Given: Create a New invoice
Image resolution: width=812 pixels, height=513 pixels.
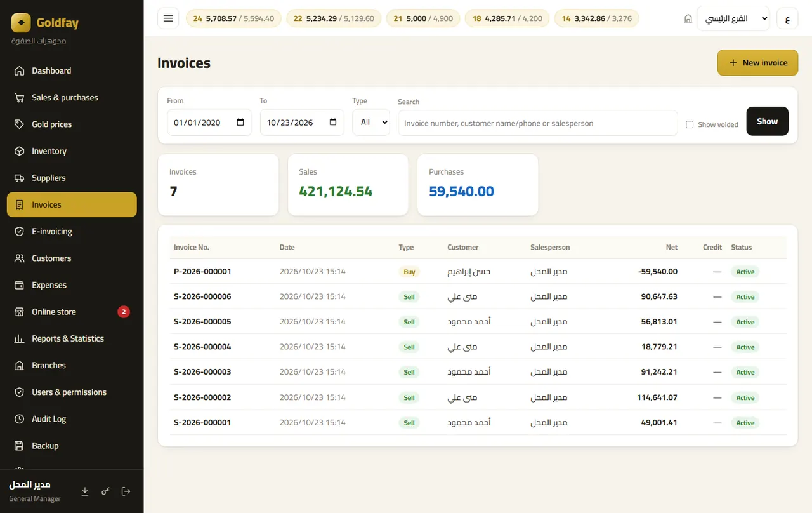Looking at the screenshot, I should pos(757,63).
